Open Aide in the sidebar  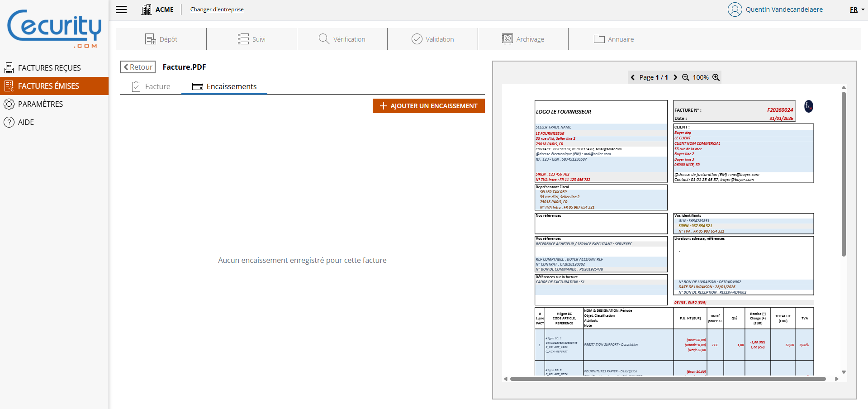[54, 122]
